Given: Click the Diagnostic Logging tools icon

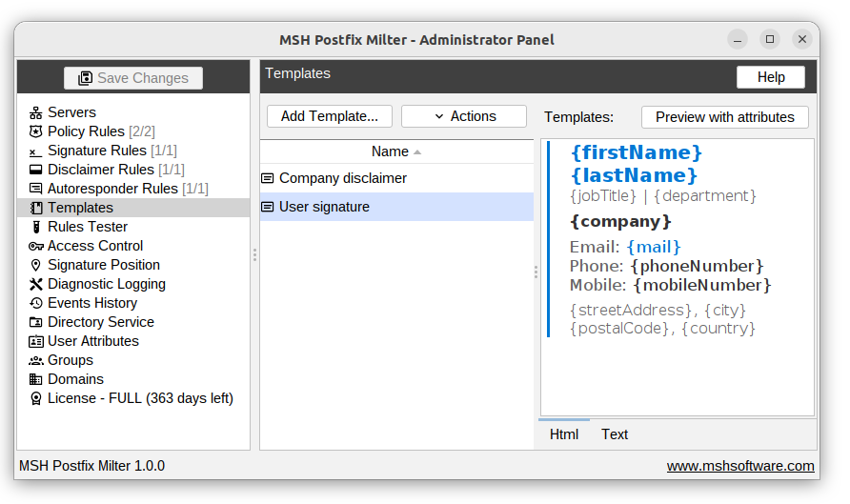Looking at the screenshot, I should coord(36,284).
